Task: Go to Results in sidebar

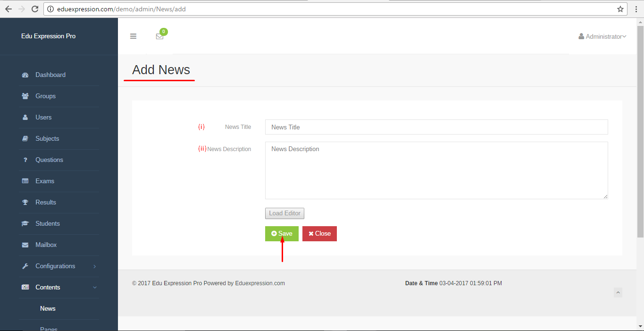Action: coord(46,203)
